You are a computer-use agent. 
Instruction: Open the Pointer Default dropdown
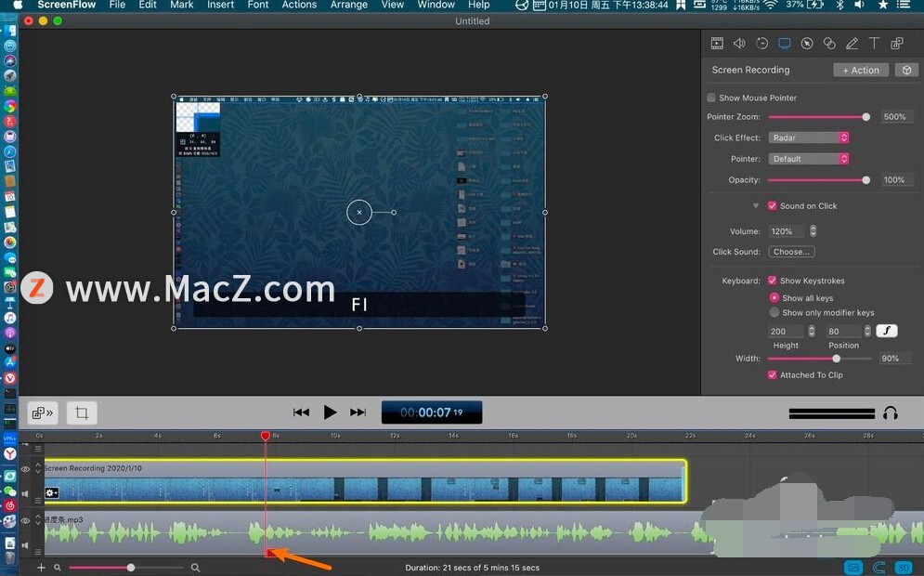click(x=809, y=159)
